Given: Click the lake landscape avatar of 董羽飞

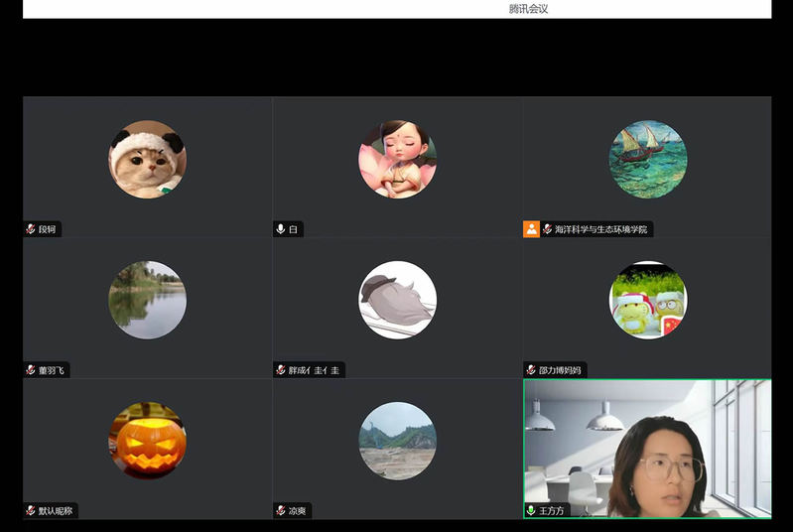Looking at the screenshot, I should pos(147,300).
